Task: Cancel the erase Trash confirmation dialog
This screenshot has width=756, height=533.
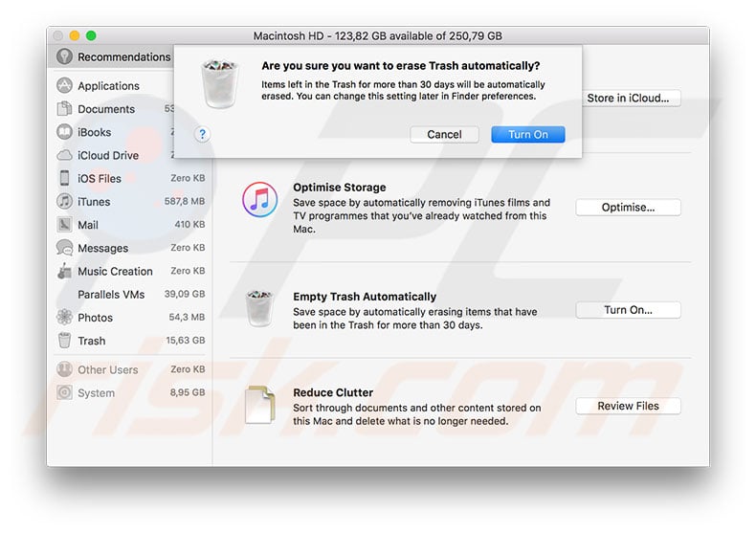Action: (x=444, y=134)
